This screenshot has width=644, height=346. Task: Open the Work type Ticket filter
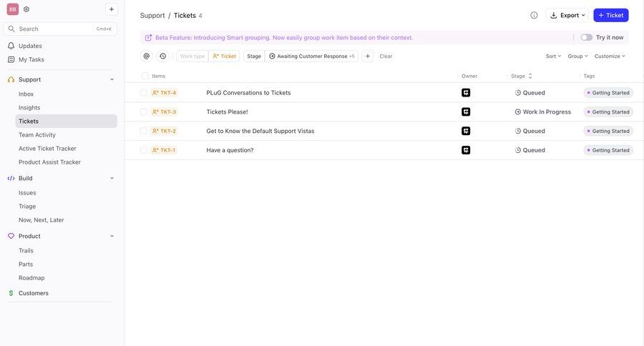click(x=208, y=56)
